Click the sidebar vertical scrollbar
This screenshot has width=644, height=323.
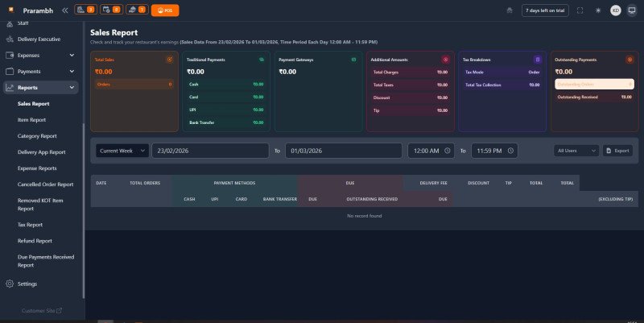click(x=84, y=211)
